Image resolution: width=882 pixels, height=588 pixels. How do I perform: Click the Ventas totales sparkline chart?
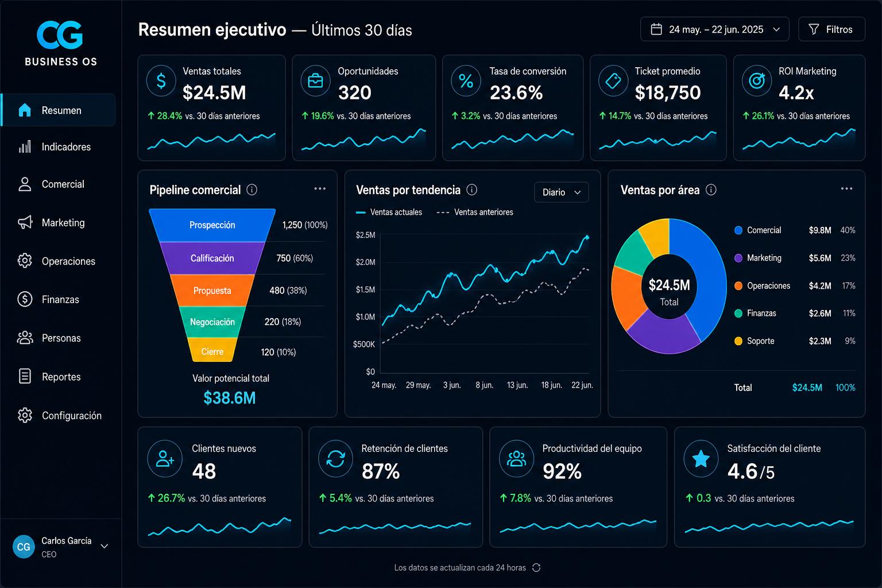tap(211, 141)
